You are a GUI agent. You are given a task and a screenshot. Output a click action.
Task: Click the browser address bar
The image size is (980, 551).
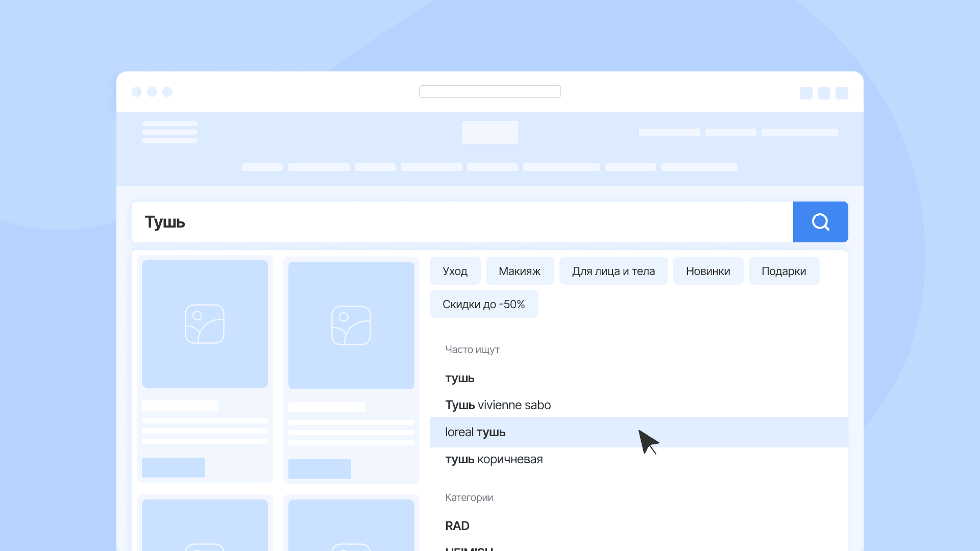coord(490,91)
